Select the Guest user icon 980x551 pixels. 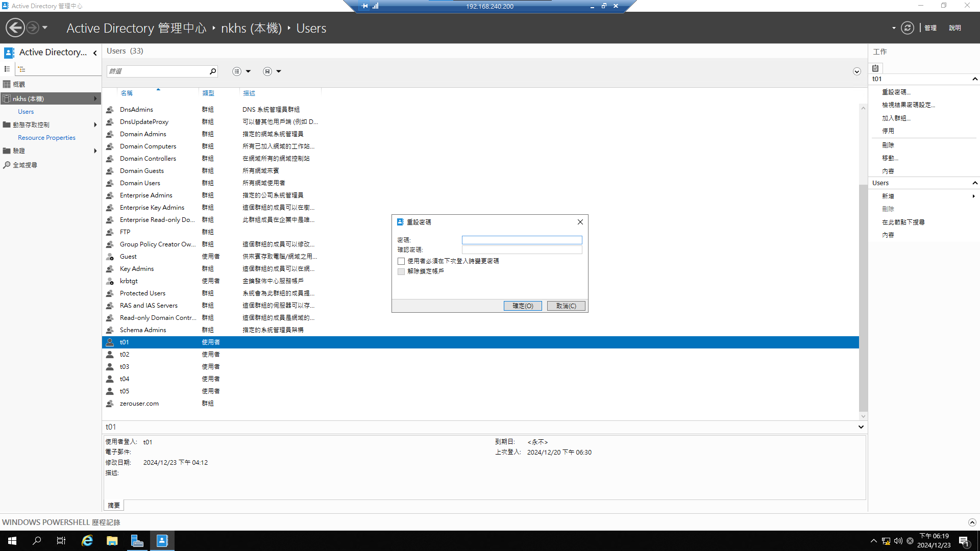110,257
